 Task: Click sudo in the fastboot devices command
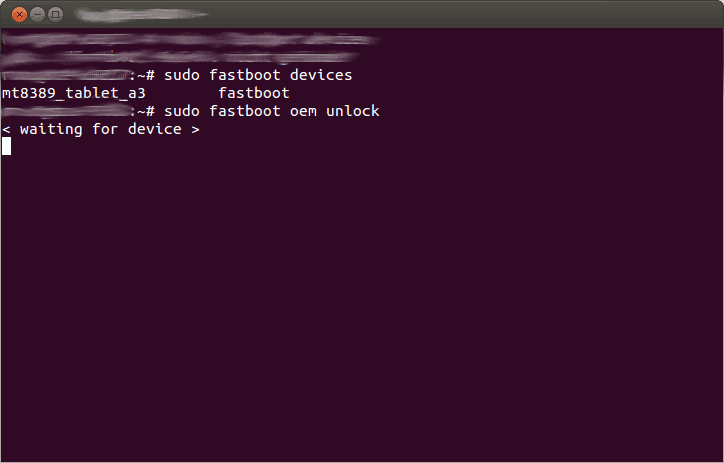182,75
